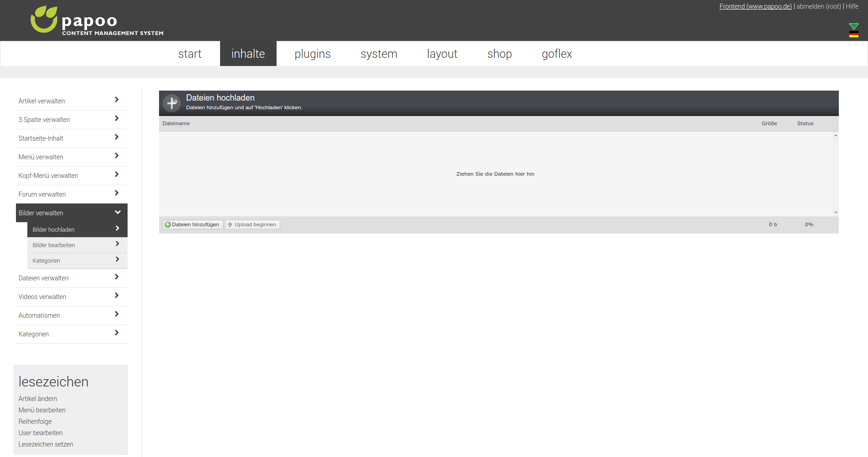Click the 0% upload progress indicator
868x457 pixels.
pyautogui.click(x=809, y=224)
